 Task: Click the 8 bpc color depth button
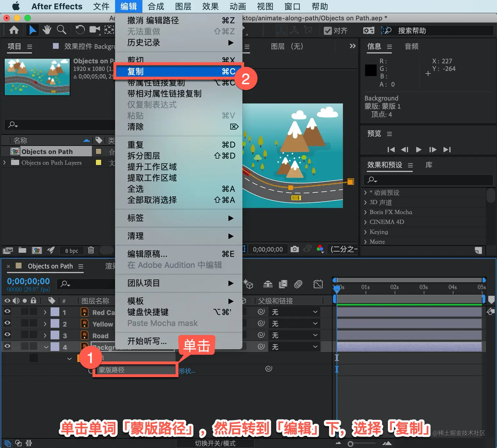tap(72, 251)
